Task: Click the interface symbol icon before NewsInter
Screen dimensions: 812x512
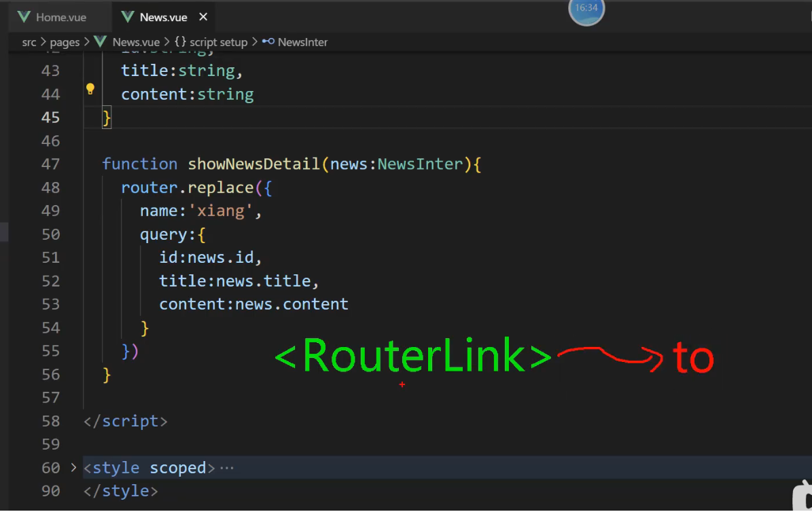Action: click(x=268, y=41)
